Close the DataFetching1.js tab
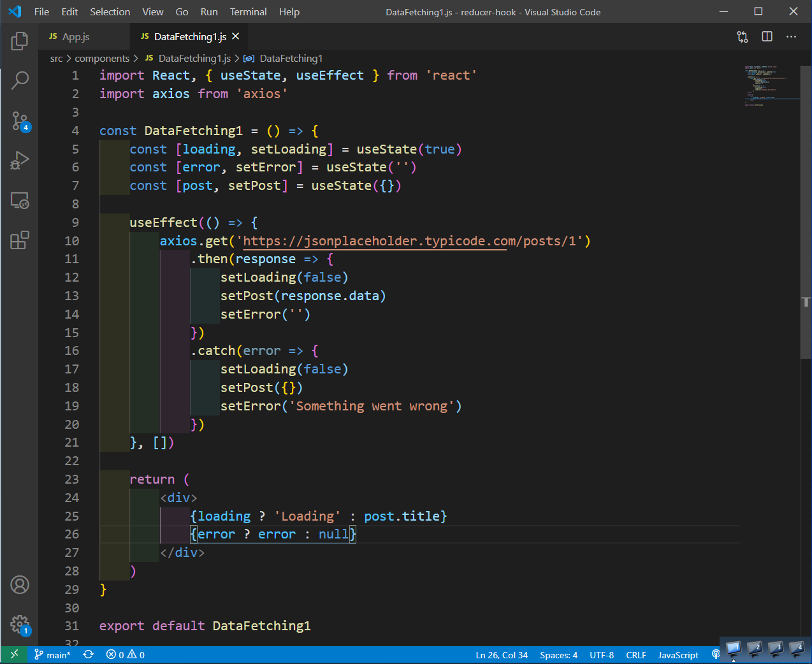This screenshot has width=812, height=664. click(236, 36)
